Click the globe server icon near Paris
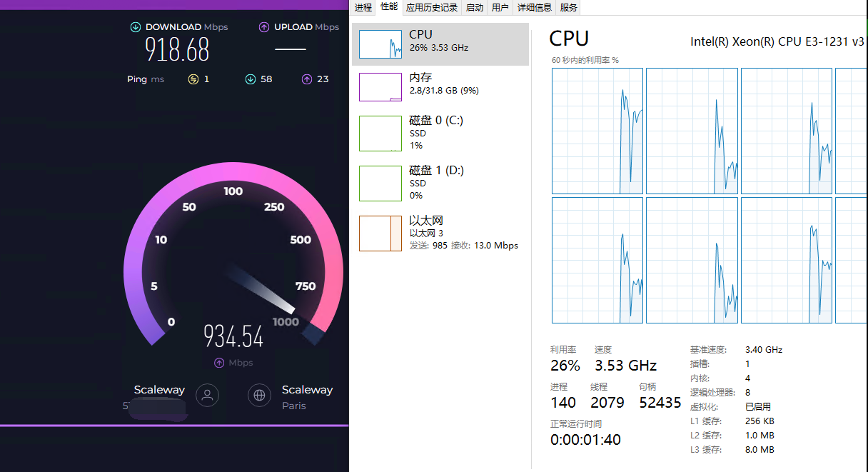868x472 pixels. click(259, 395)
